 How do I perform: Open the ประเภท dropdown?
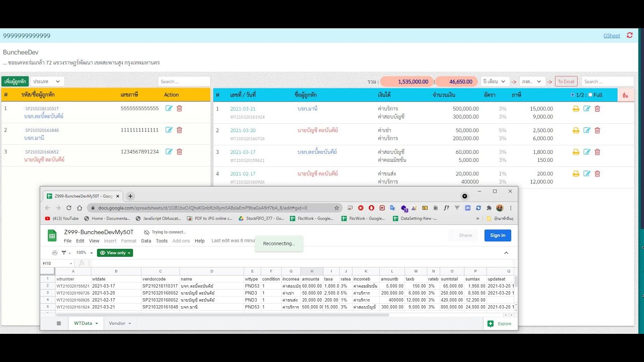(x=47, y=81)
